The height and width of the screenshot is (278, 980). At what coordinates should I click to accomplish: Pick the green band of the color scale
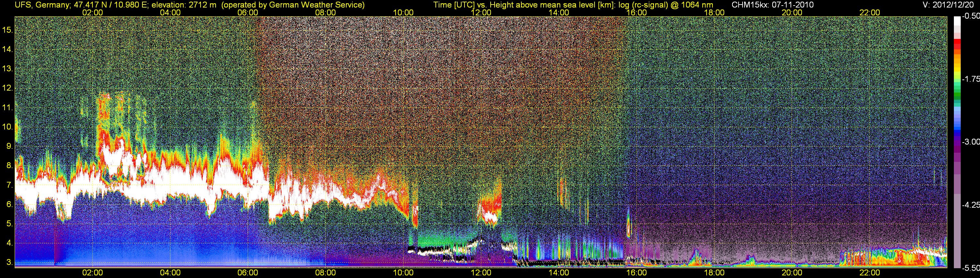957,95
